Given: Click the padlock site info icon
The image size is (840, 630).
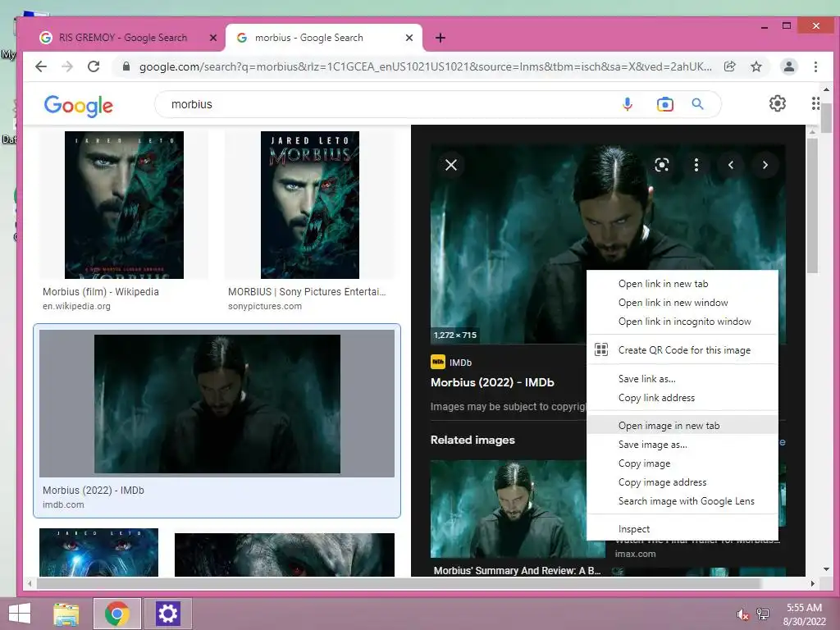Looking at the screenshot, I should 126,66.
